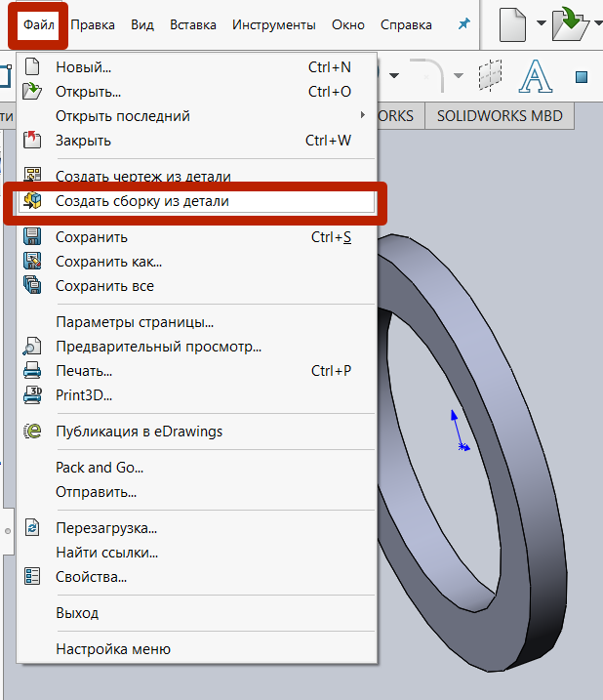Click the Print3D icon in menu
Viewport: 603px width, 700px height.
tap(33, 395)
